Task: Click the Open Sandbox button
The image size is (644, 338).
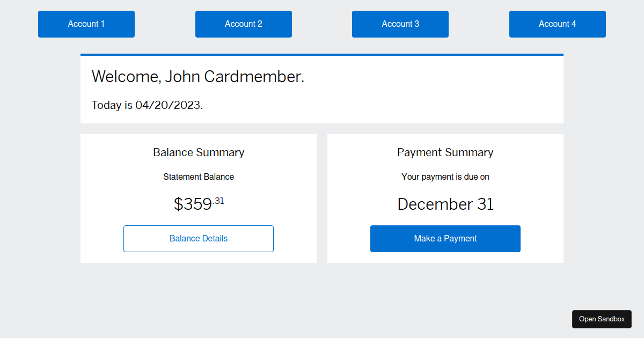Action: point(602,319)
